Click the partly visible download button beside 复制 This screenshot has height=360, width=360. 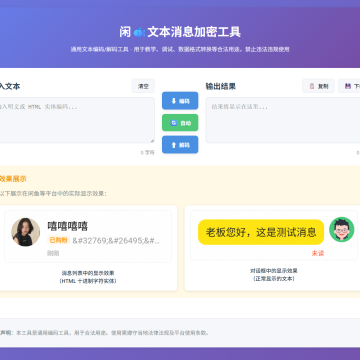click(349, 86)
